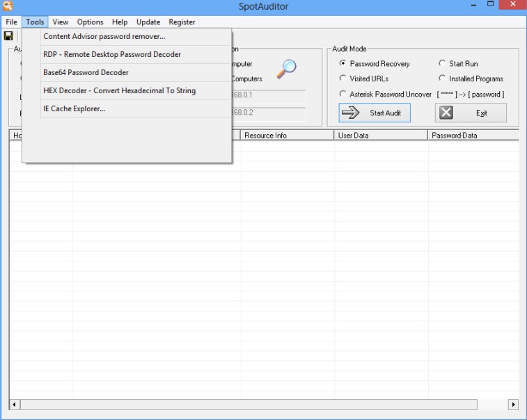Open the Options menu
527x420 pixels.
pyautogui.click(x=90, y=22)
